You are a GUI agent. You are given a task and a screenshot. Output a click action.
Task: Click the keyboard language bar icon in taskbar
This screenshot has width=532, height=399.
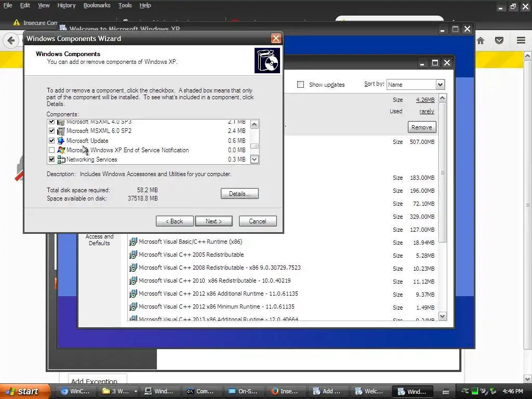click(446, 392)
